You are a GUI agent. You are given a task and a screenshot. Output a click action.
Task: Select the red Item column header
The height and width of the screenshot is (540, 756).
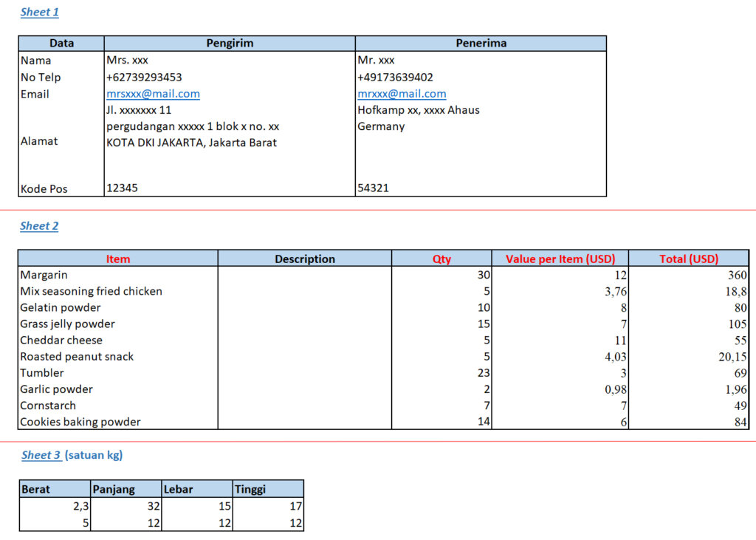118,259
